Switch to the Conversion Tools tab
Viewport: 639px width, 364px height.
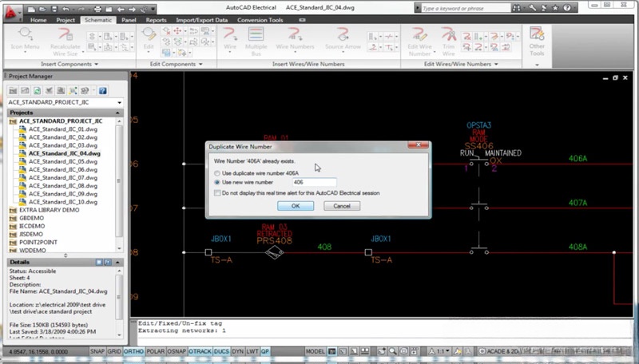(260, 20)
